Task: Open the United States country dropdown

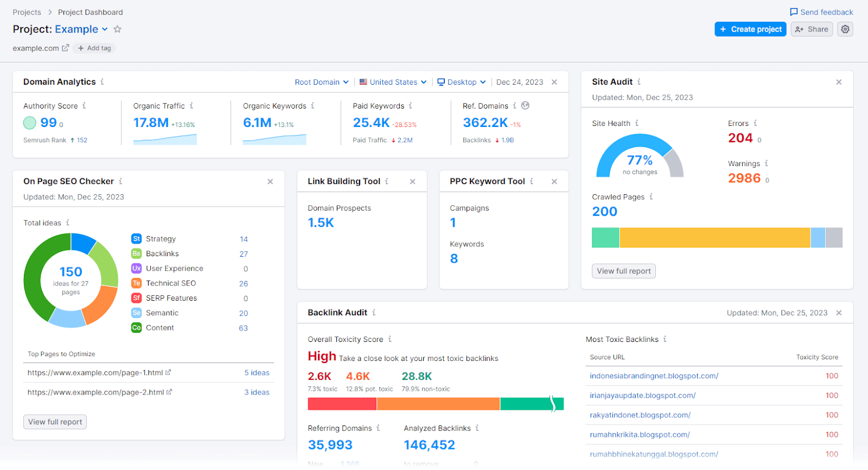Action: click(x=393, y=82)
